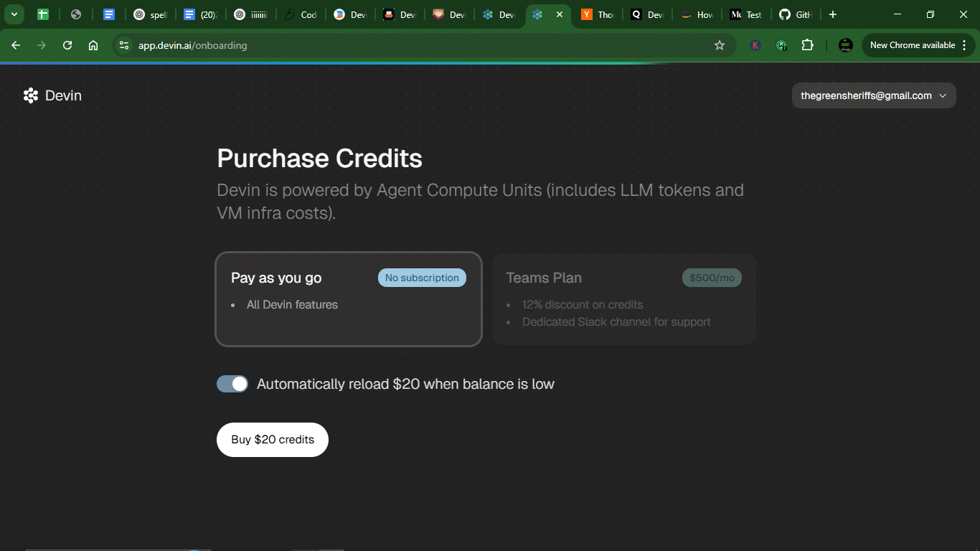Screen dimensions: 980x551
Task: Switch to the 'How' Amazon tab
Action: pyautogui.click(x=697, y=14)
